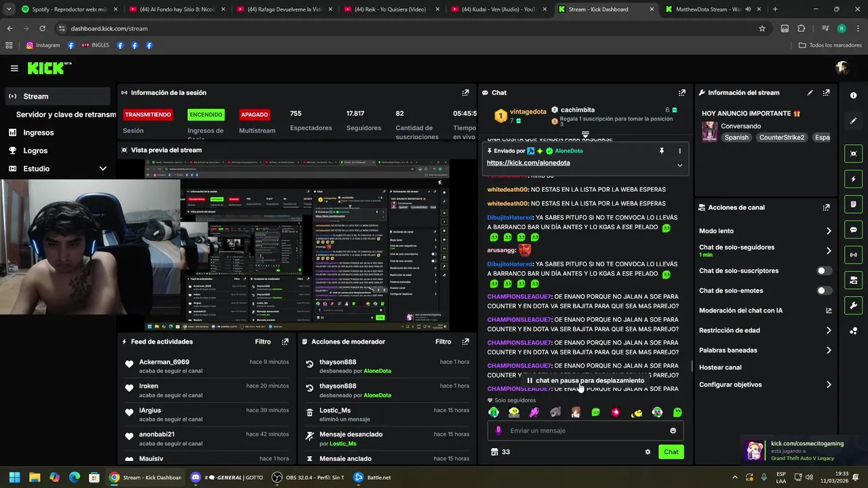
Task: Open the emoji picker in message box
Action: (673, 430)
